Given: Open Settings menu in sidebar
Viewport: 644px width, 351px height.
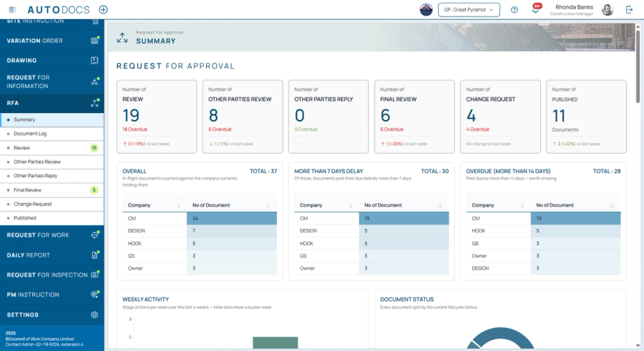Looking at the screenshot, I should 52,315.
